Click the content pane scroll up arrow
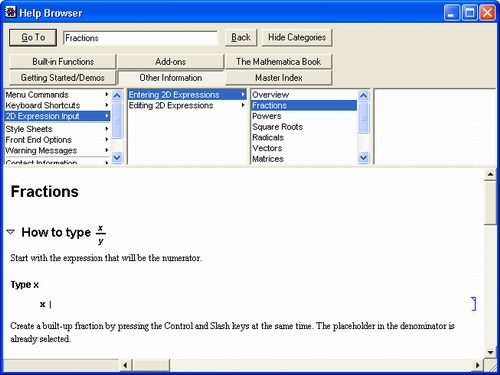Screen dimensions: 500x375 tap(490, 174)
